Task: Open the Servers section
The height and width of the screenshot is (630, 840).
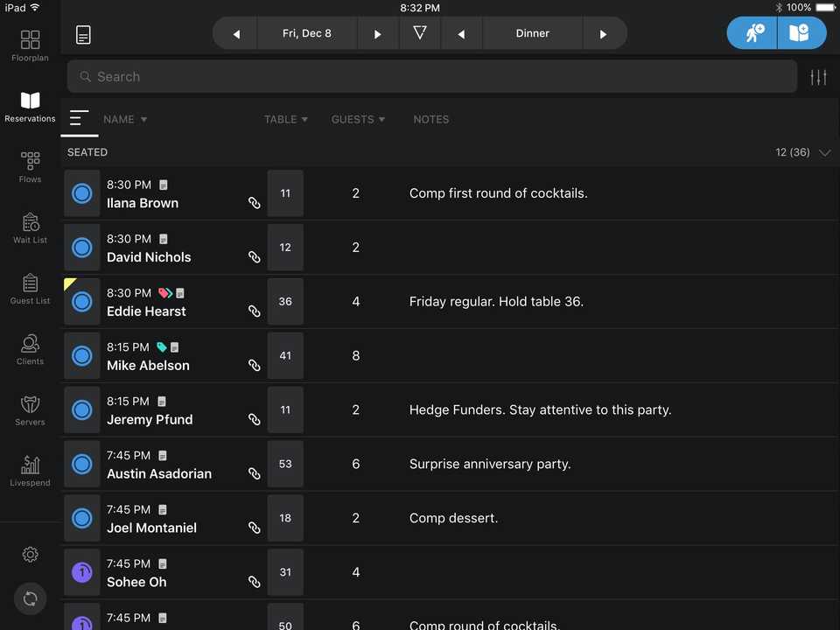Action: 30,409
